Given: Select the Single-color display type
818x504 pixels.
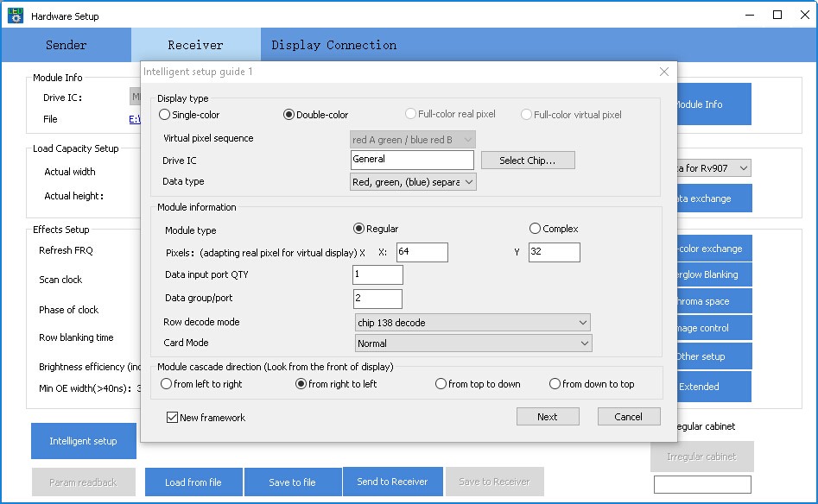Looking at the screenshot, I should tap(165, 115).
